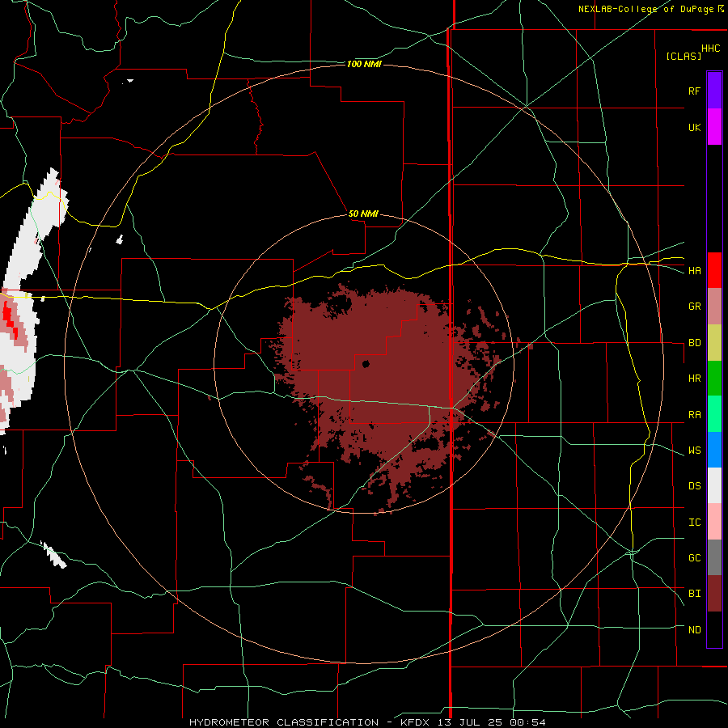Click the HYDROMETEOR CLASSIFICATION title text
This screenshot has width=728, height=728.
tap(284, 722)
